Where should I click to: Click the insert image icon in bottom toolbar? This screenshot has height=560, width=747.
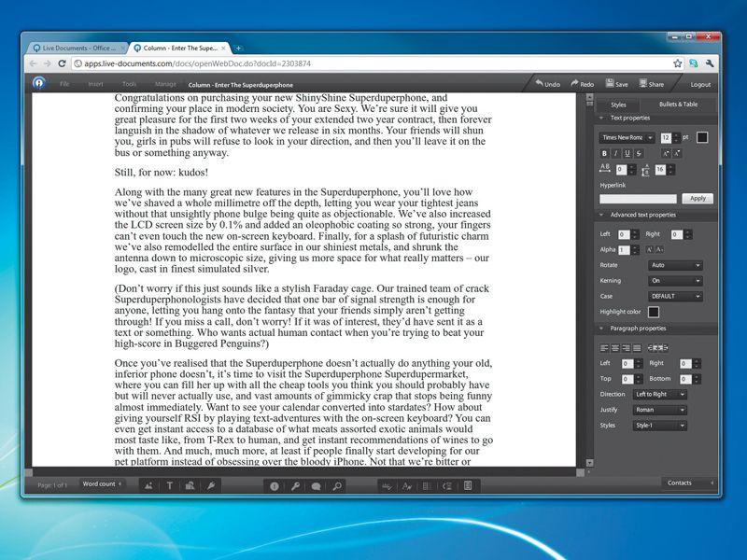tap(148, 485)
